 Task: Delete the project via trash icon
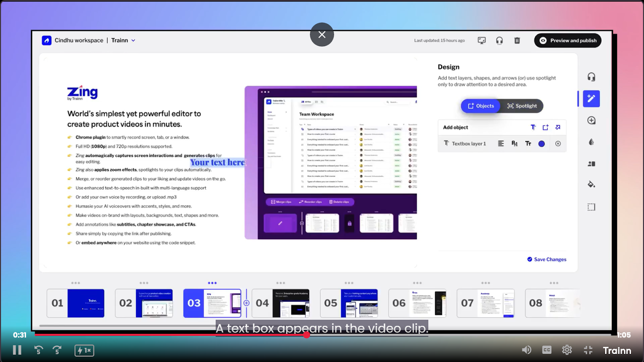click(517, 40)
